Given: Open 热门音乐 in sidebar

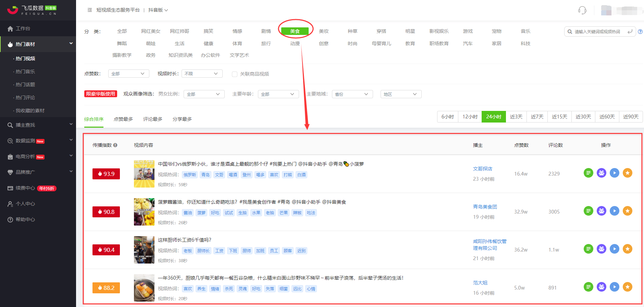Looking at the screenshot, I should [x=25, y=72].
